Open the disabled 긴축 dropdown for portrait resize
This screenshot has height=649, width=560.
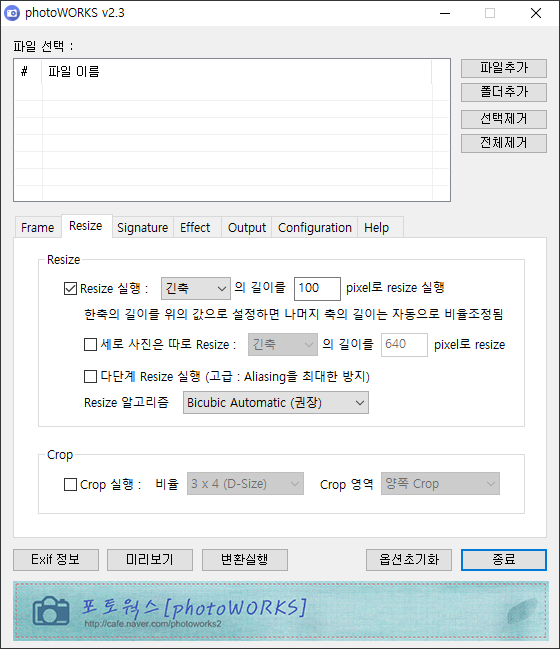tap(283, 344)
